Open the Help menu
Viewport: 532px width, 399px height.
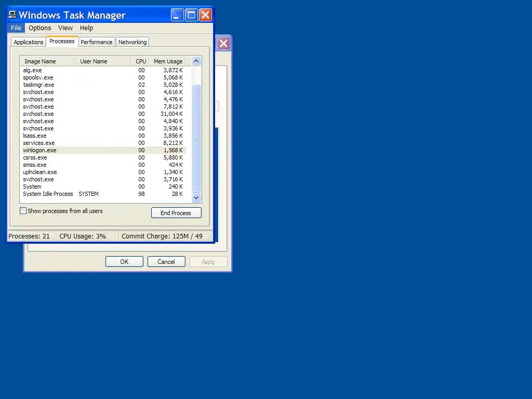[x=86, y=28]
